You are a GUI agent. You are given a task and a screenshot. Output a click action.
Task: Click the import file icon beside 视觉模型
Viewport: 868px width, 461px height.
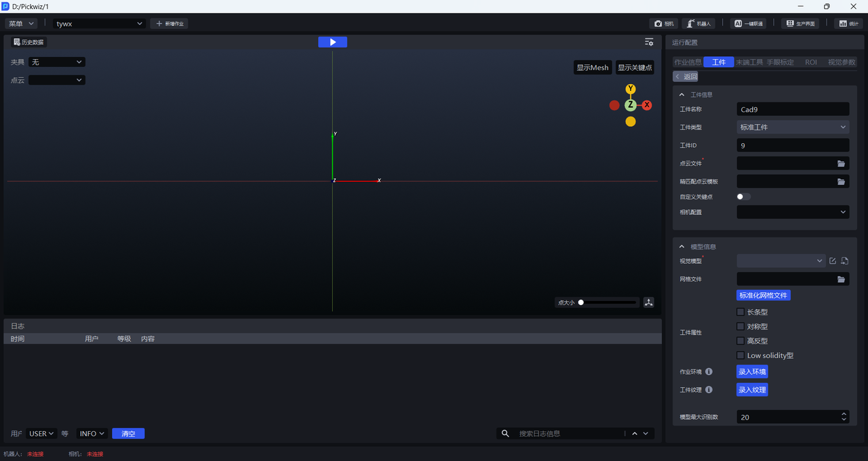point(844,261)
